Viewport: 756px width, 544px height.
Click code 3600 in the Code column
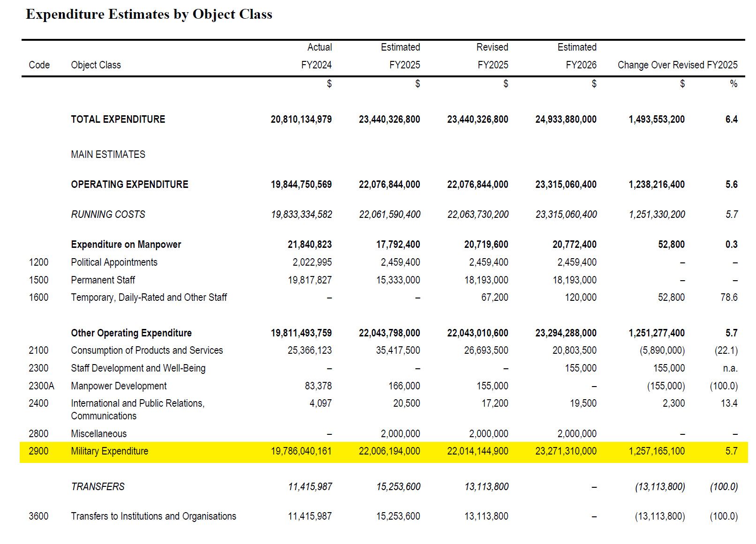tap(38, 516)
